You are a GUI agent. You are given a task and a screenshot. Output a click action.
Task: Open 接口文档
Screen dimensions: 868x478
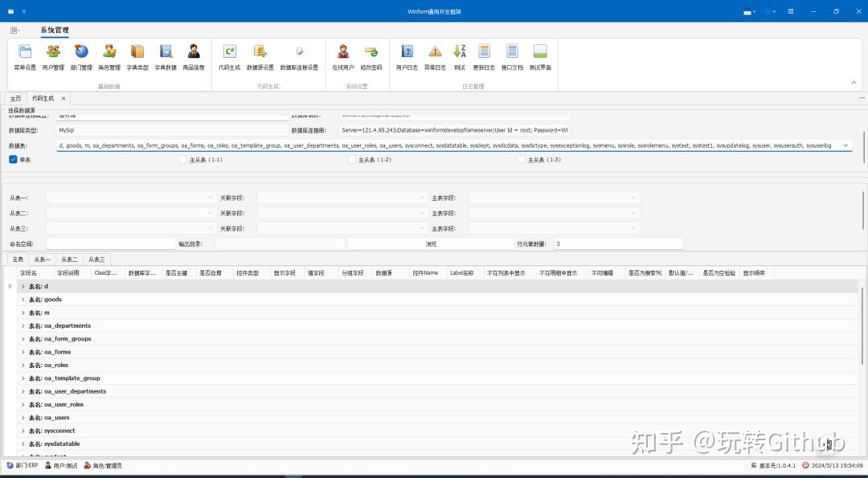point(511,56)
